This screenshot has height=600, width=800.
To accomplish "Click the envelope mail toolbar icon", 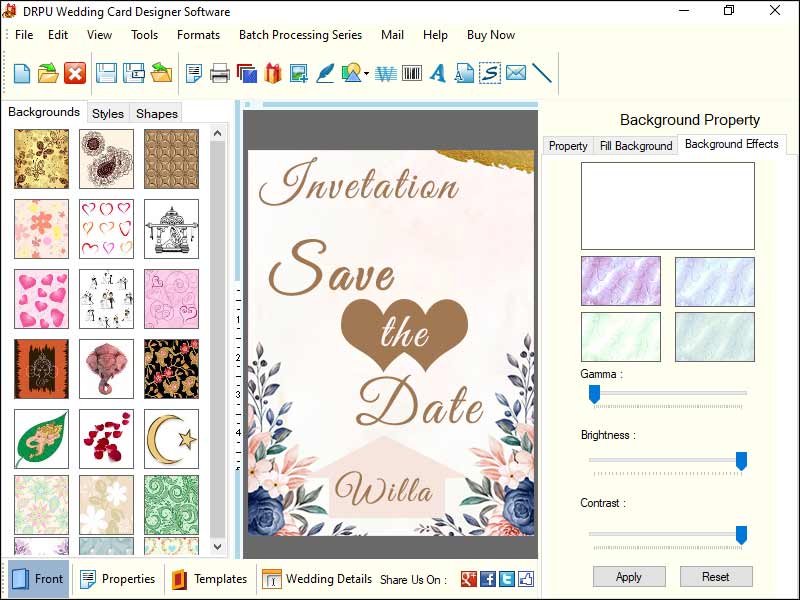I will click(x=516, y=72).
